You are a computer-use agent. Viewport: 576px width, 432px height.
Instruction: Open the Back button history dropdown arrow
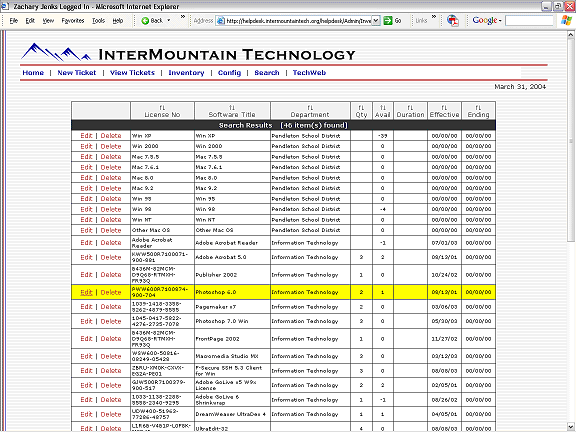pos(169,21)
